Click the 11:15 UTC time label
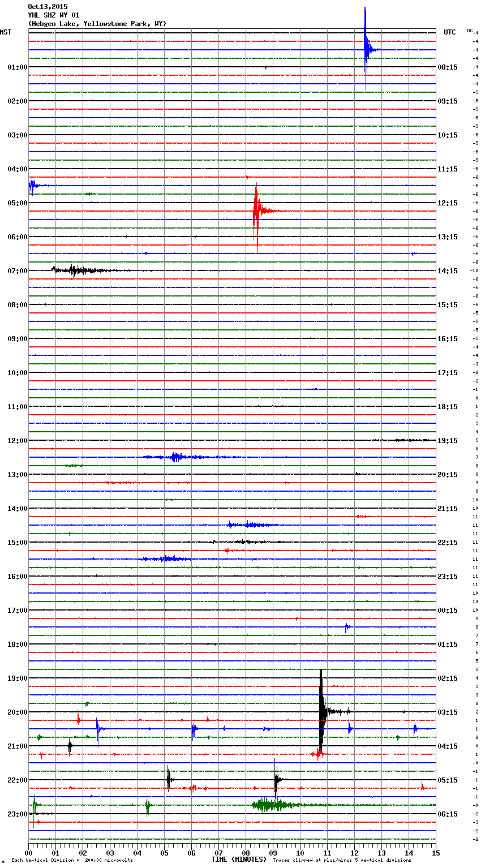 pyautogui.click(x=448, y=169)
